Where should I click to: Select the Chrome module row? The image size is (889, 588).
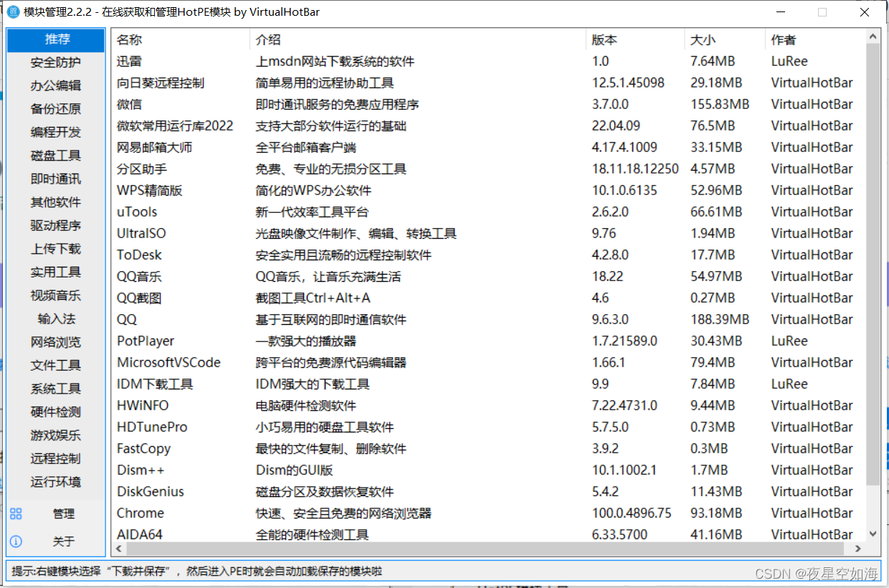[488, 513]
